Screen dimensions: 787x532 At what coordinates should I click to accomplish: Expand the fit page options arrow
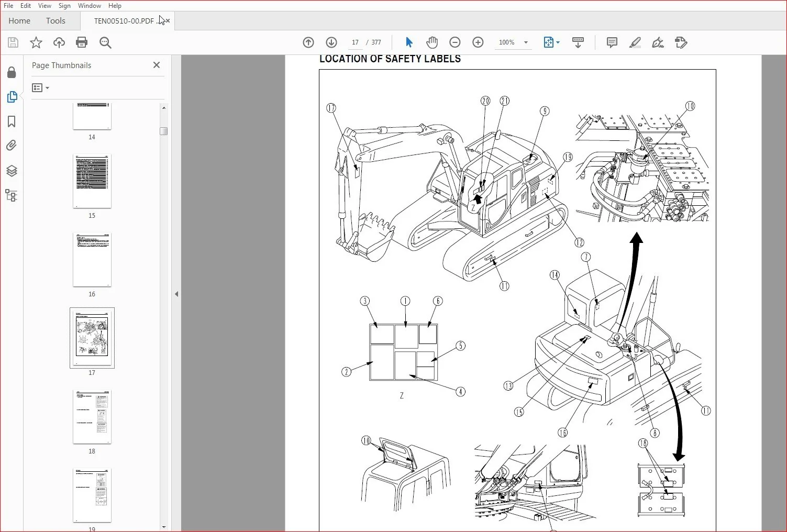pos(558,42)
